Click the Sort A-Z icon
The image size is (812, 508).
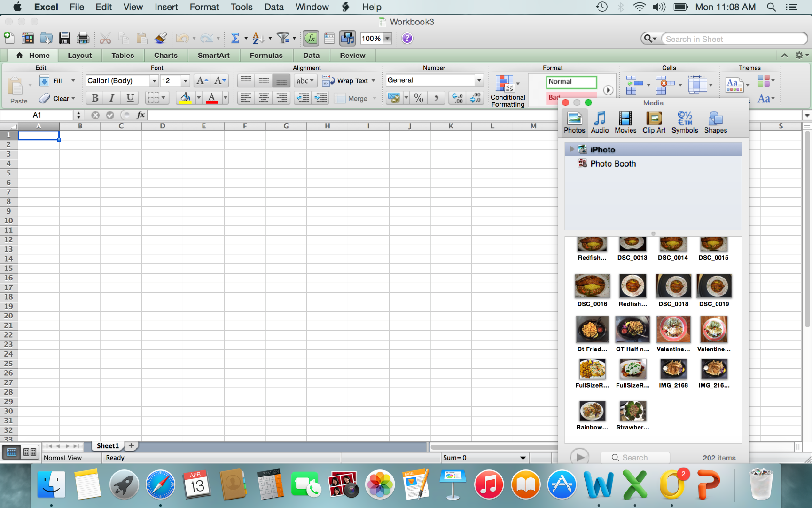(x=258, y=39)
